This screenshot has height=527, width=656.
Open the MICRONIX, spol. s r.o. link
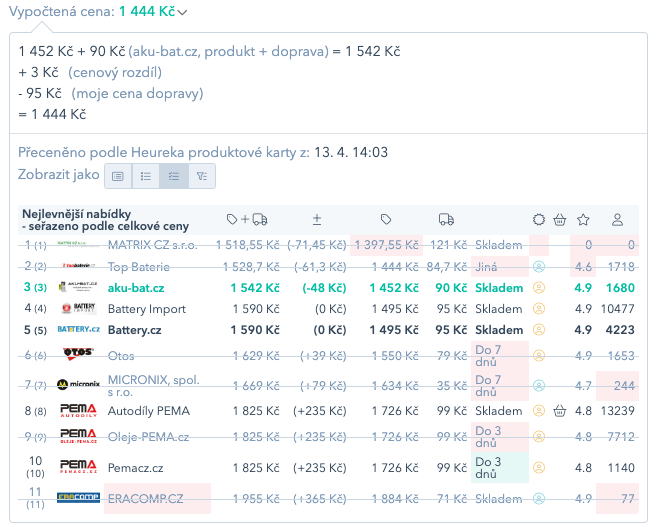(154, 386)
